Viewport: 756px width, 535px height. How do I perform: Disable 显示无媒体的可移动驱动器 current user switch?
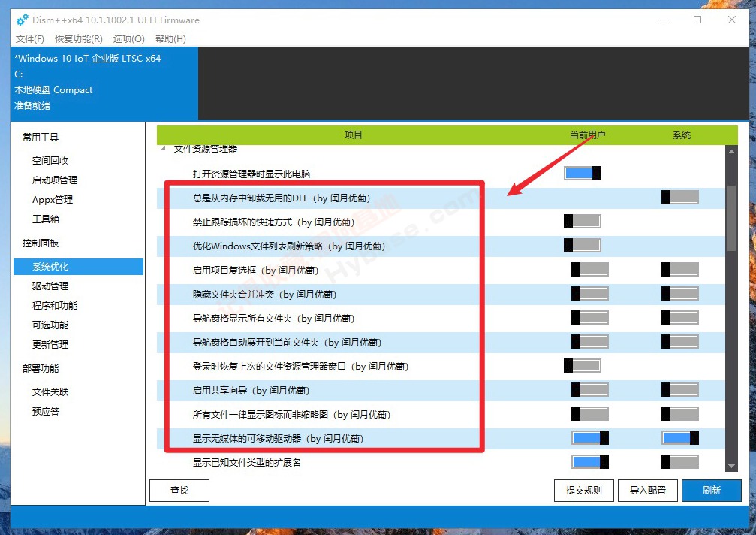589,437
